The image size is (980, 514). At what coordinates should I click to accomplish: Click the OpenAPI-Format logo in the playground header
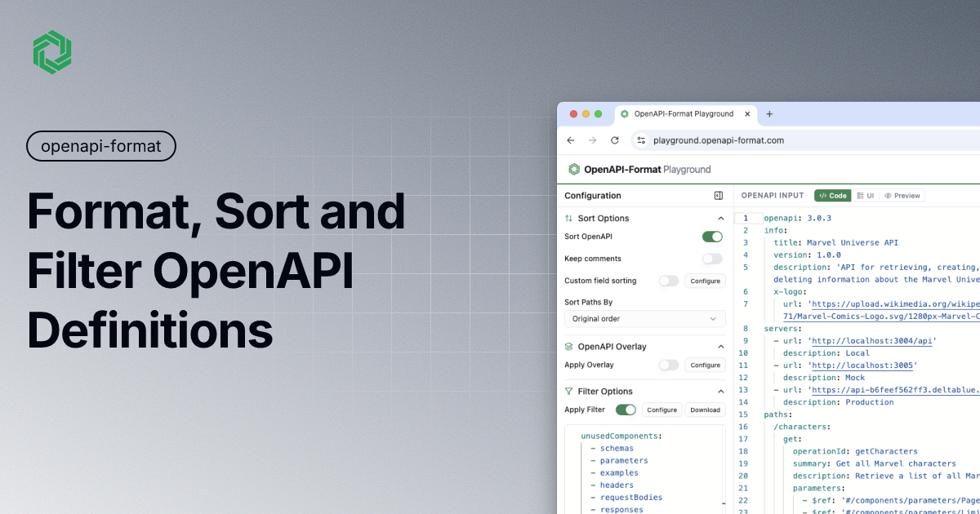tap(573, 168)
